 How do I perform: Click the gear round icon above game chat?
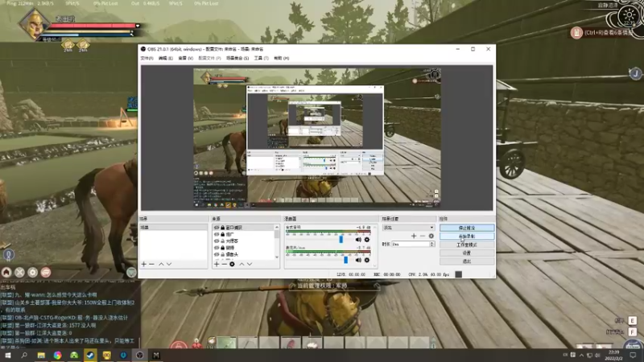click(x=32, y=272)
